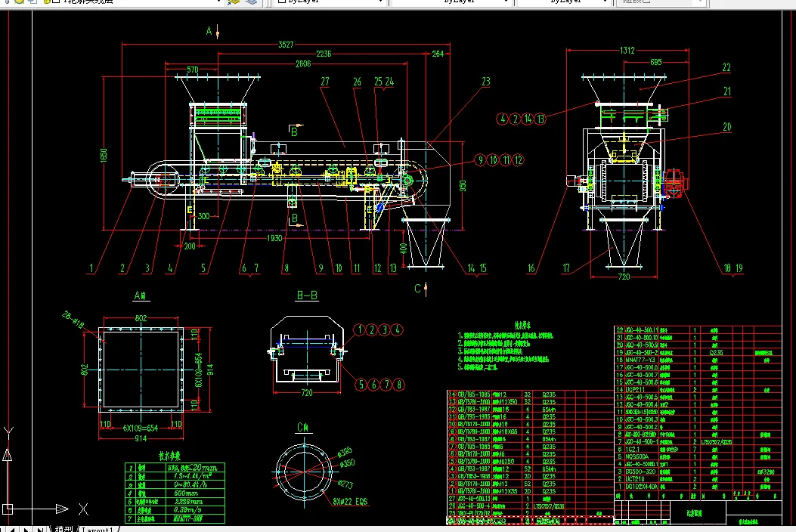The height and width of the screenshot is (532, 796).
Task: Select the B-B section title
Action: (x=307, y=295)
